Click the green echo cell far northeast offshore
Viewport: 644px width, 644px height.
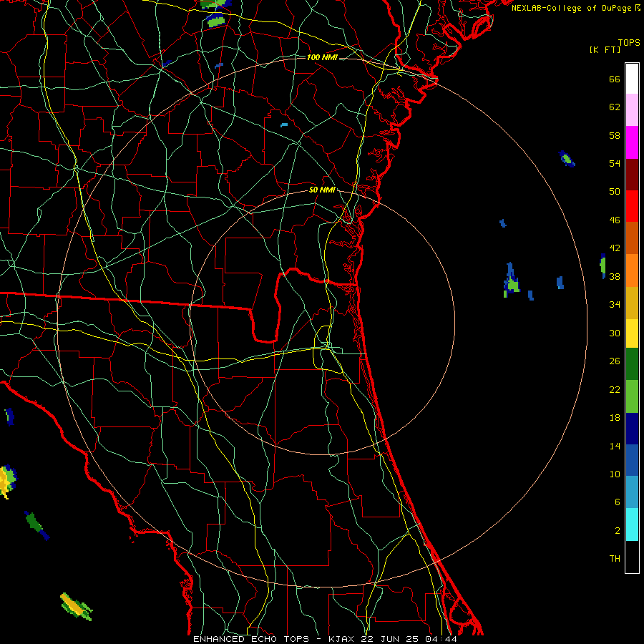tap(567, 159)
